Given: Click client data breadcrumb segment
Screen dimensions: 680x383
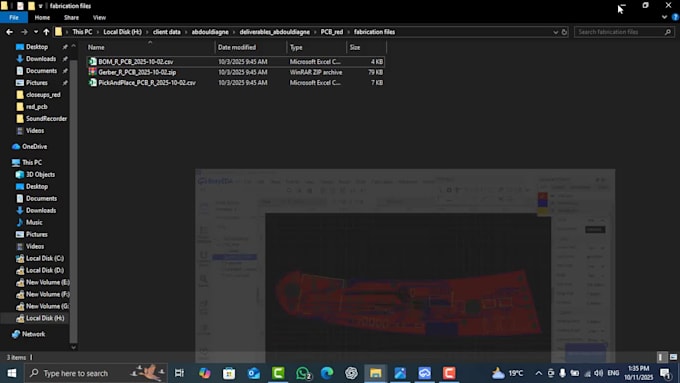Looking at the screenshot, I should click(167, 32).
